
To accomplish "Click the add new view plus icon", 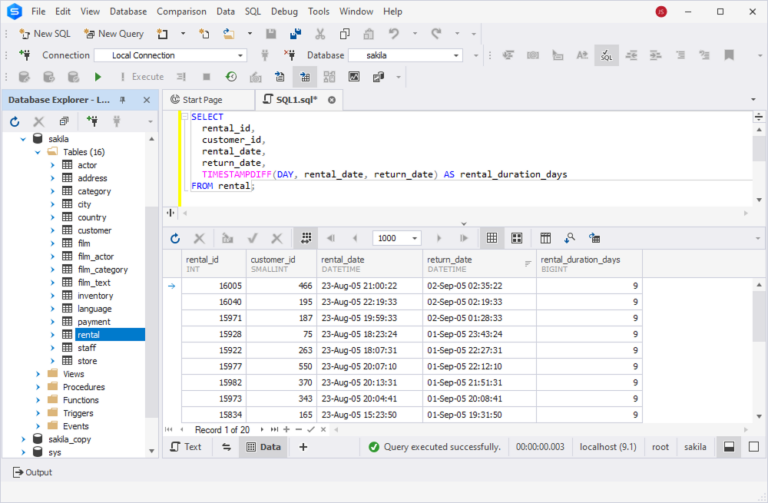I will (x=303, y=447).
